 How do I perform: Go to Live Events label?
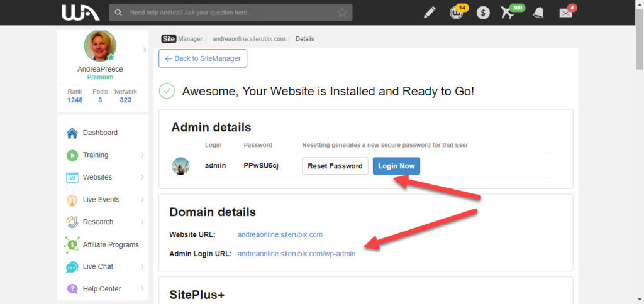101,200
